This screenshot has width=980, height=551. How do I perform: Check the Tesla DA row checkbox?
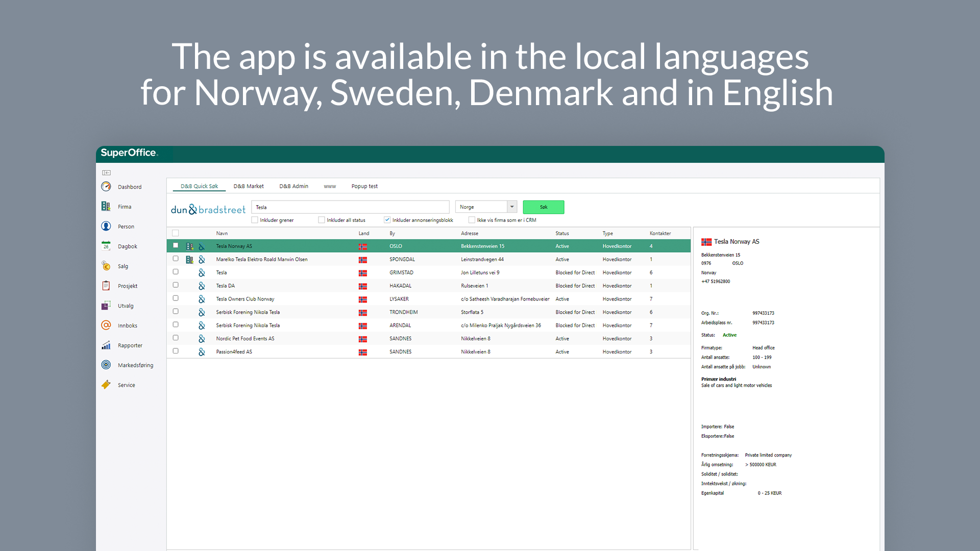pos(176,285)
